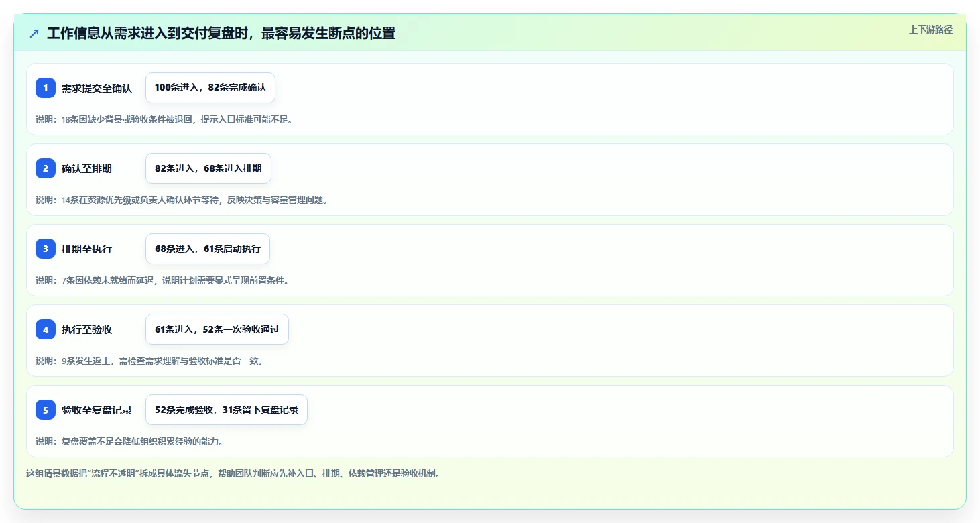Image resolution: width=980 pixels, height=523 pixels.
Task: Click the step 4 number badge
Action: (46, 329)
